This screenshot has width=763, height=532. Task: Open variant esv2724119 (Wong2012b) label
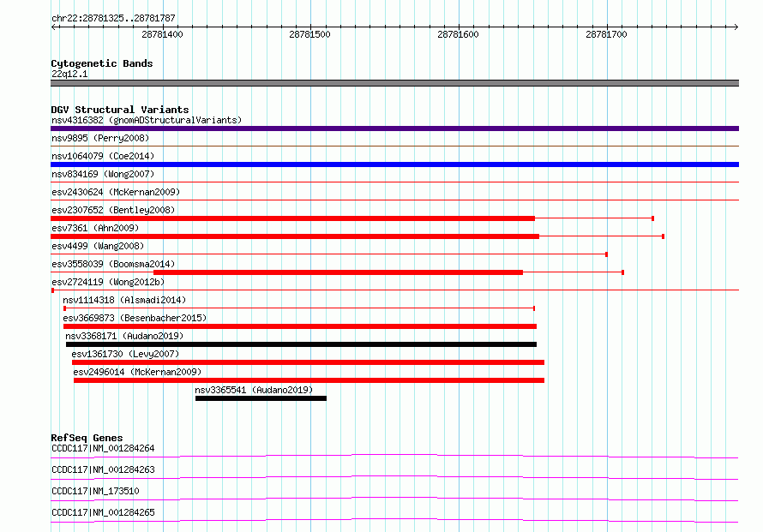[x=108, y=282]
